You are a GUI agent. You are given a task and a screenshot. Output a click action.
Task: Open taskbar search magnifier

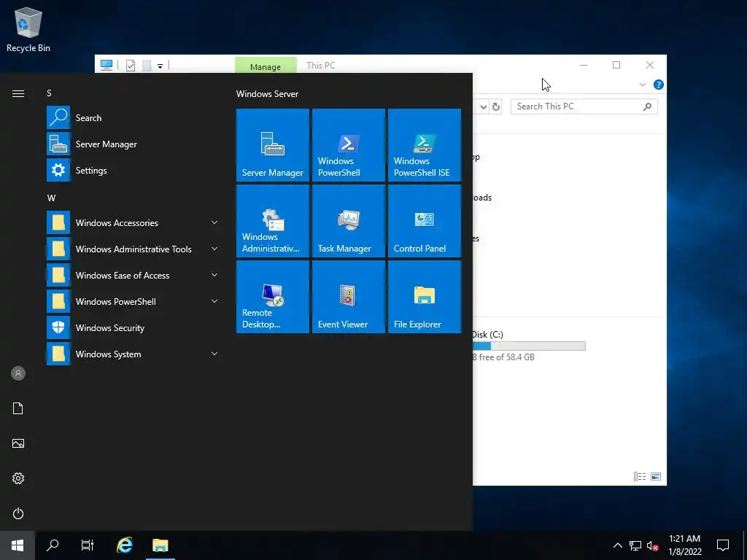[x=53, y=545]
